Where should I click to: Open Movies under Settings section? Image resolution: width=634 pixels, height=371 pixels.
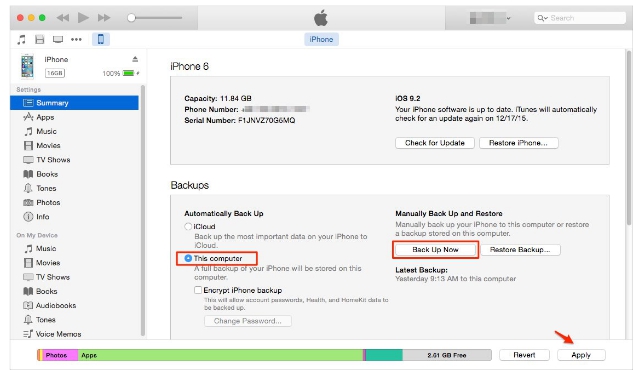coord(74,145)
